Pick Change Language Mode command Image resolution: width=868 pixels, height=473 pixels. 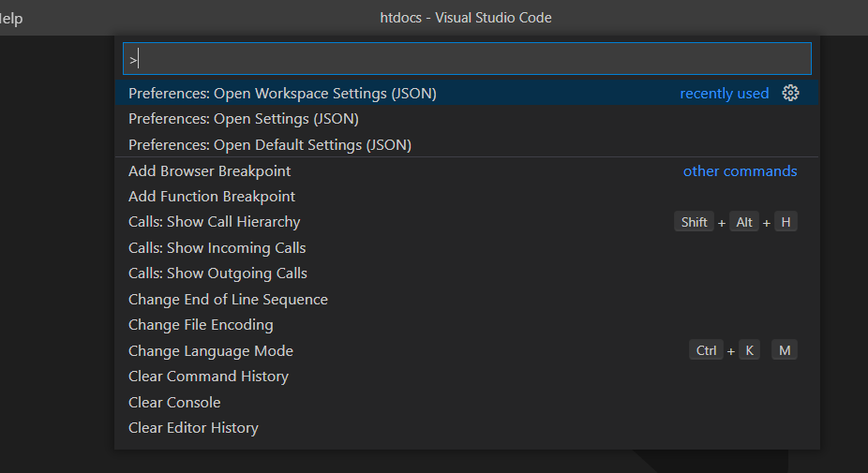(x=467, y=350)
